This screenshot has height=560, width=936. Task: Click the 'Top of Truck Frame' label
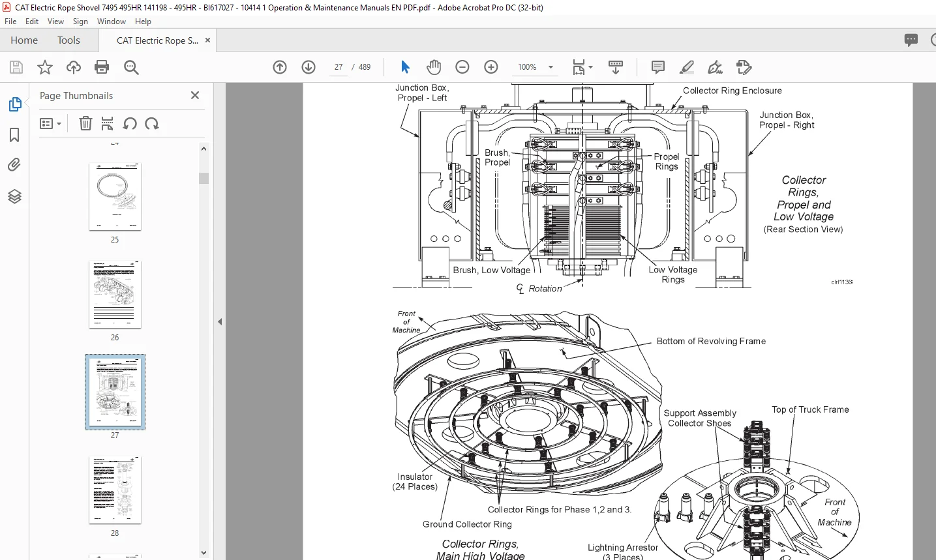pos(810,409)
